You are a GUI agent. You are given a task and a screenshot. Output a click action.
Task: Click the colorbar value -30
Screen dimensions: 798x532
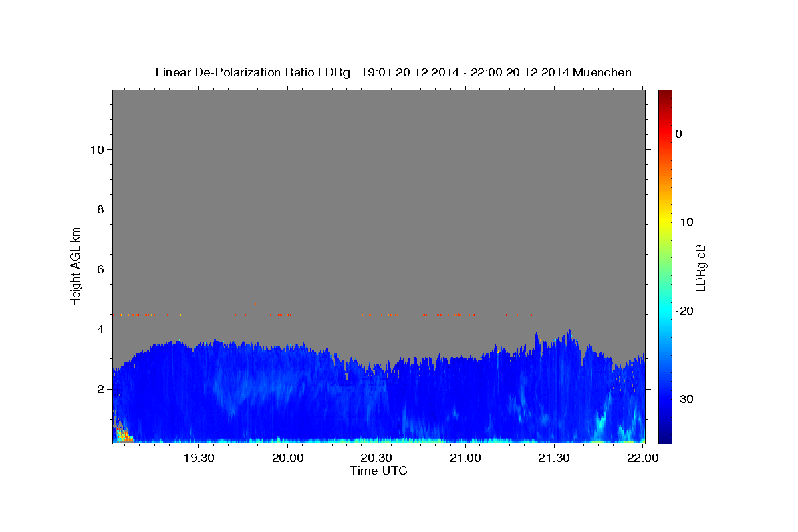(x=685, y=399)
